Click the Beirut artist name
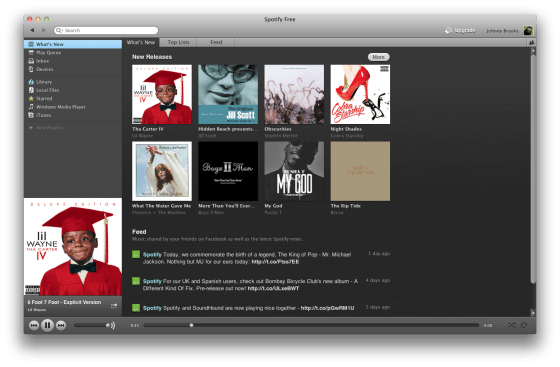Viewport: 560px width, 367px height. tap(337, 213)
